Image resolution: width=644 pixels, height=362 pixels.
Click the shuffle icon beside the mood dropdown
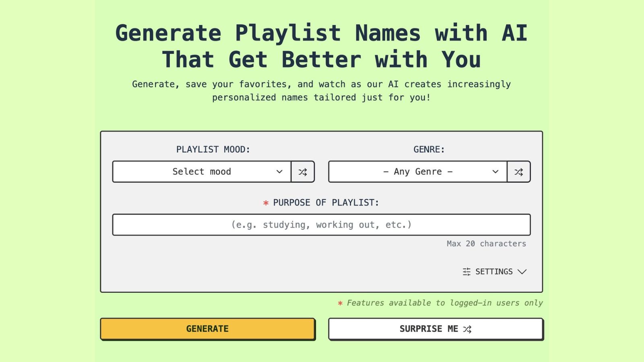click(302, 172)
